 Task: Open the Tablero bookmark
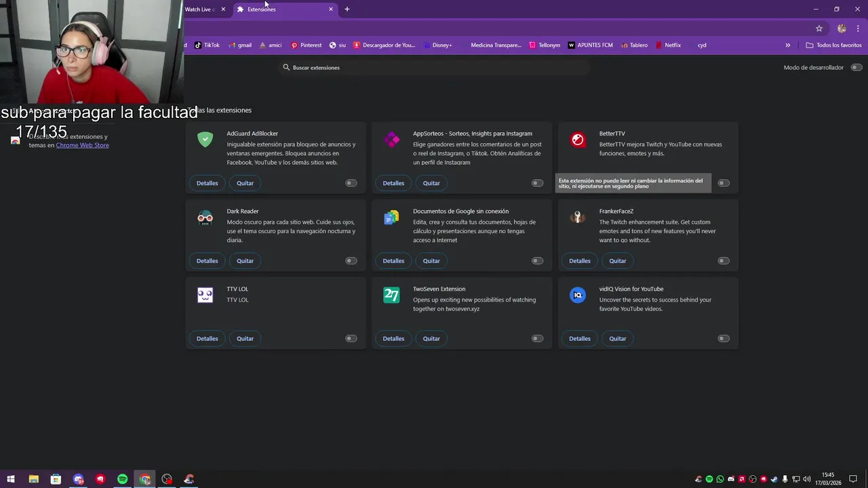coord(633,45)
